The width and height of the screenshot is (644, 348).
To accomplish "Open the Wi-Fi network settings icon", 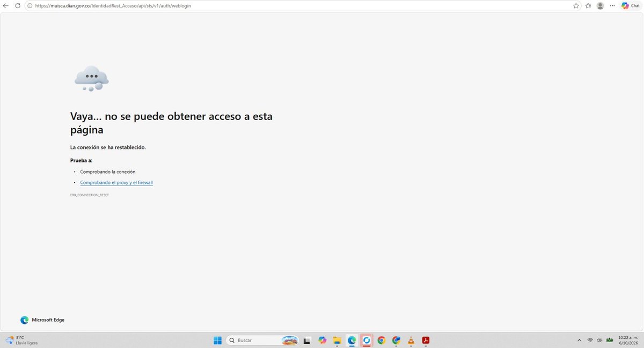I will click(590, 340).
